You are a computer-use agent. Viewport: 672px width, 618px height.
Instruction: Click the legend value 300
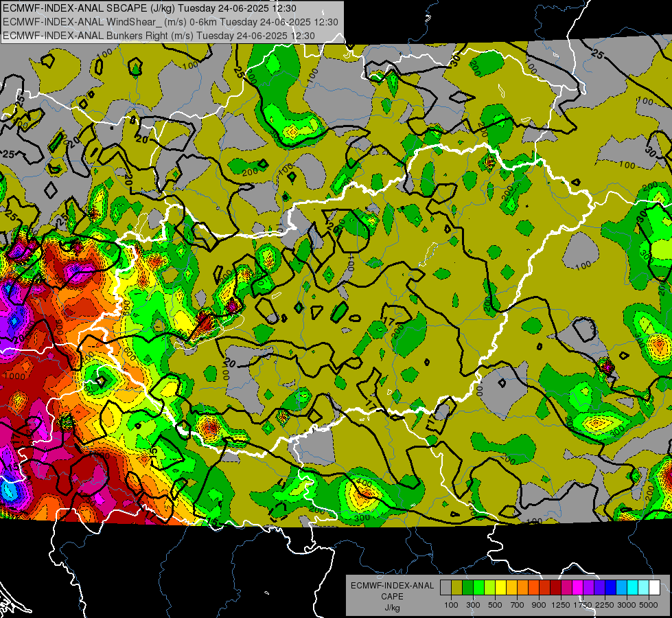click(x=473, y=605)
